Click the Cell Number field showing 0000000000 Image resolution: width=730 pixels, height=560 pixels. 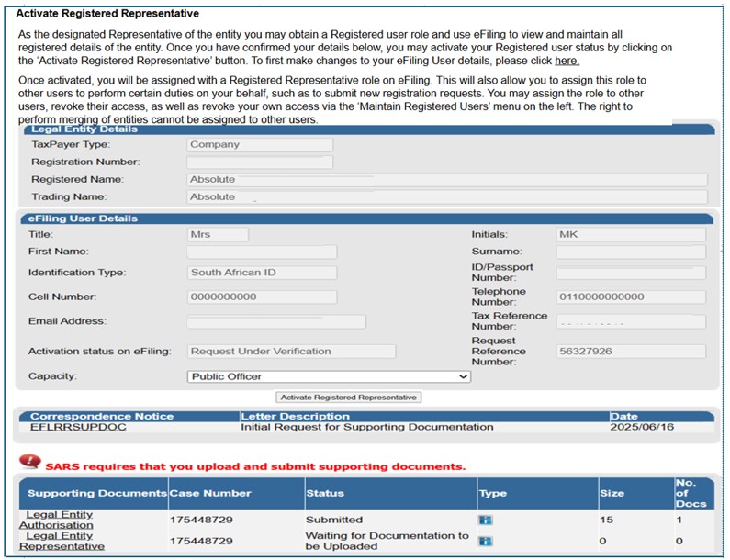pyautogui.click(x=262, y=297)
